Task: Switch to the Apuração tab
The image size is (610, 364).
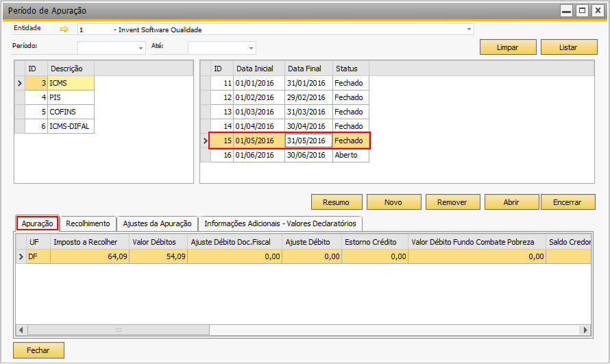Action: coord(37,223)
